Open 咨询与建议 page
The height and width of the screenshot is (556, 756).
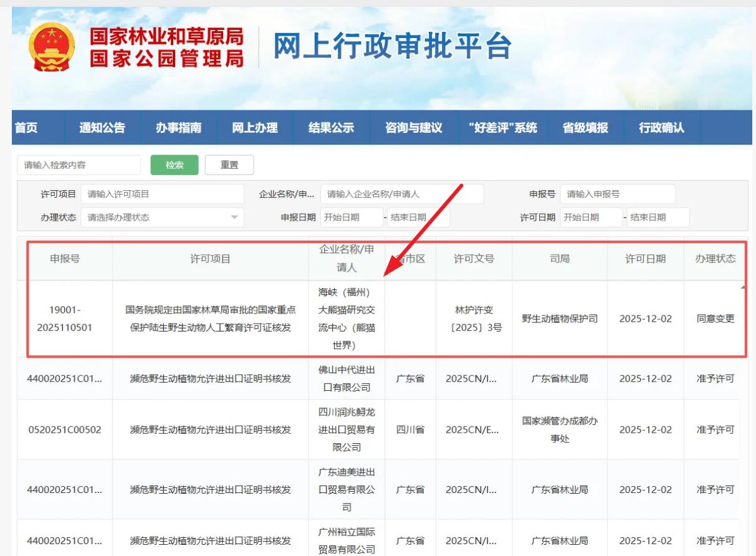tap(414, 128)
